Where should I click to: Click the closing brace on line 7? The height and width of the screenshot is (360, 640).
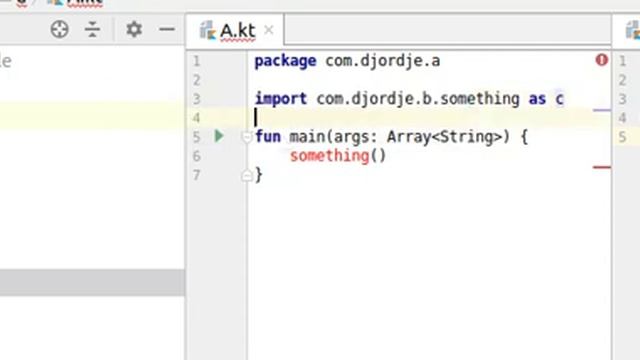(258, 175)
